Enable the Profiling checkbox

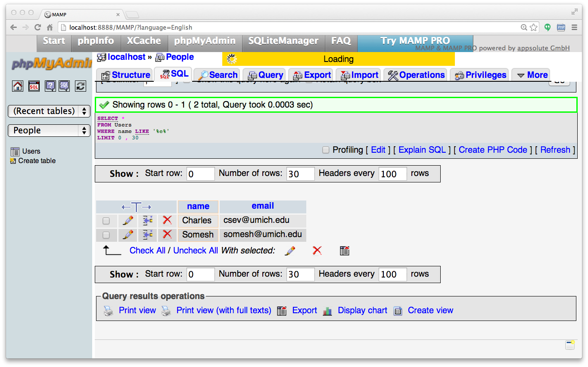click(326, 150)
